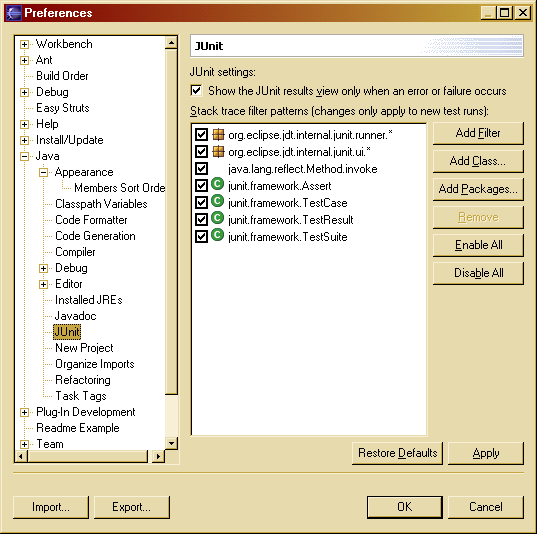Screen dimensions: 537x534
Task: Select Installed JREs preference page
Action: pyautogui.click(x=89, y=300)
